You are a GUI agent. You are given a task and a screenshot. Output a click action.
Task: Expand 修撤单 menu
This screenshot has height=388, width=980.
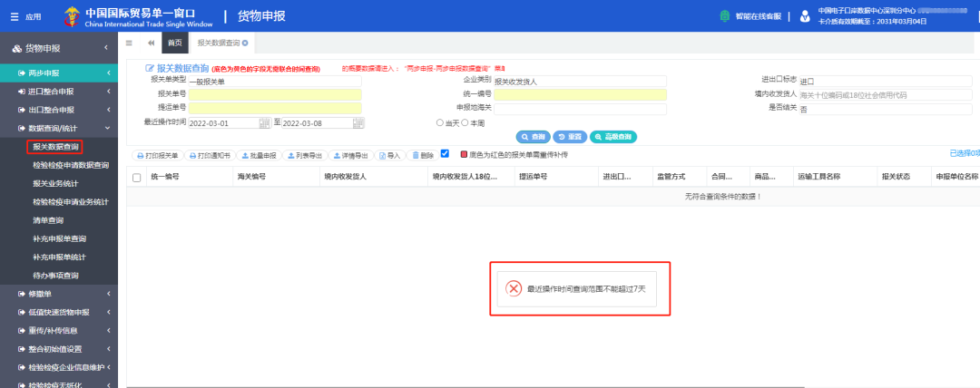click(x=59, y=294)
